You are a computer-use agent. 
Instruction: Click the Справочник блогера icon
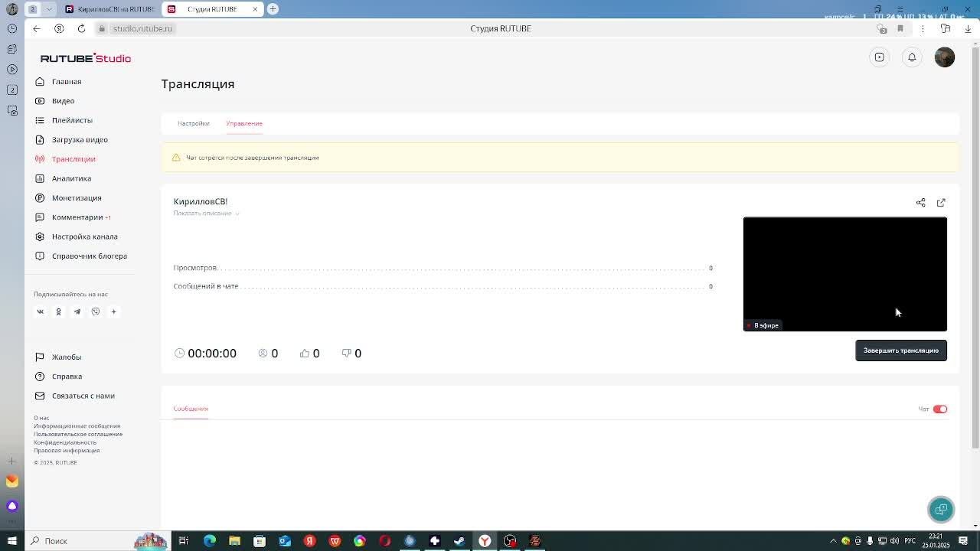[x=40, y=256]
